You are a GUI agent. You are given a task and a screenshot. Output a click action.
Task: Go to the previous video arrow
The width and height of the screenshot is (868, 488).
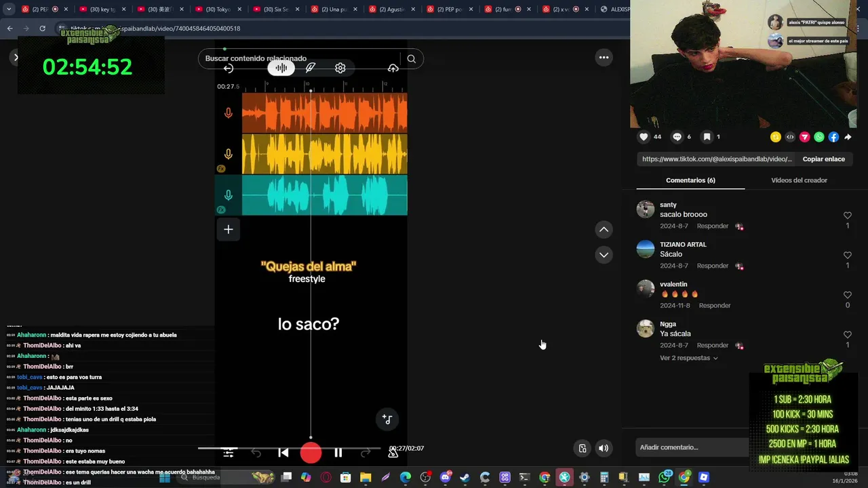604,230
